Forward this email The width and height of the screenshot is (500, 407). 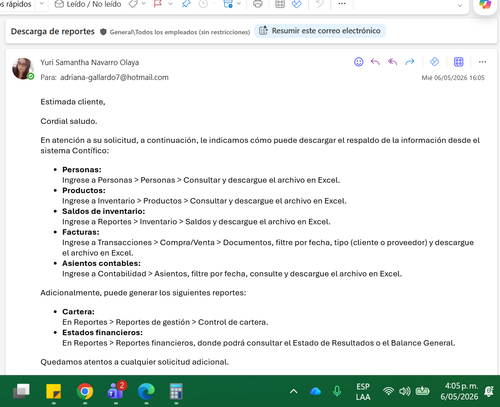tap(410, 62)
